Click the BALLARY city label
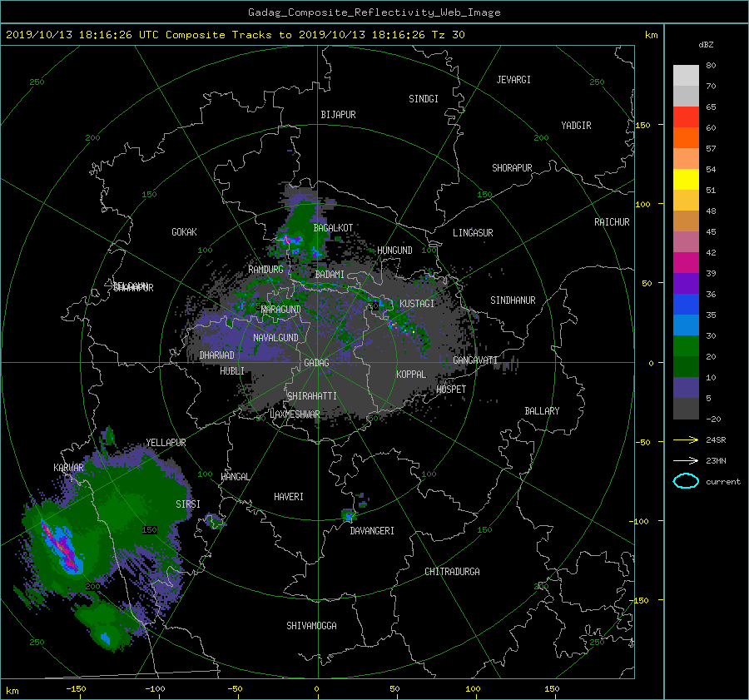The height and width of the screenshot is (700, 749). click(542, 411)
